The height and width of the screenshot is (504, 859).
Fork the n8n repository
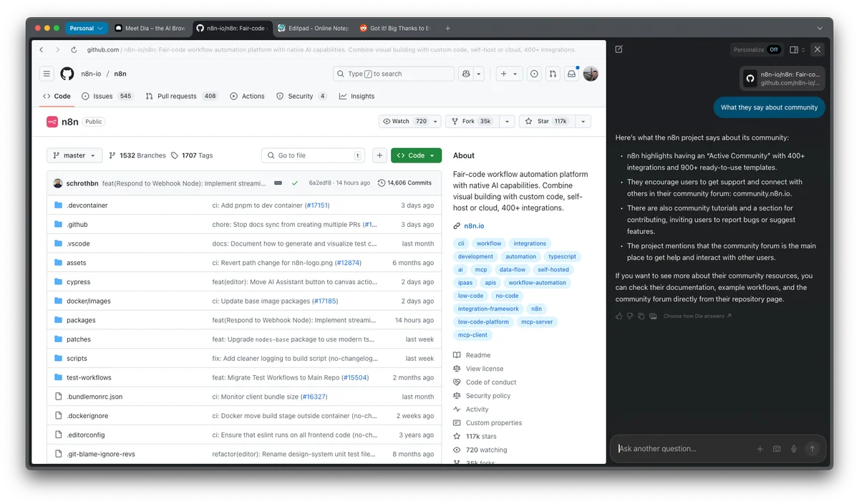472,122
